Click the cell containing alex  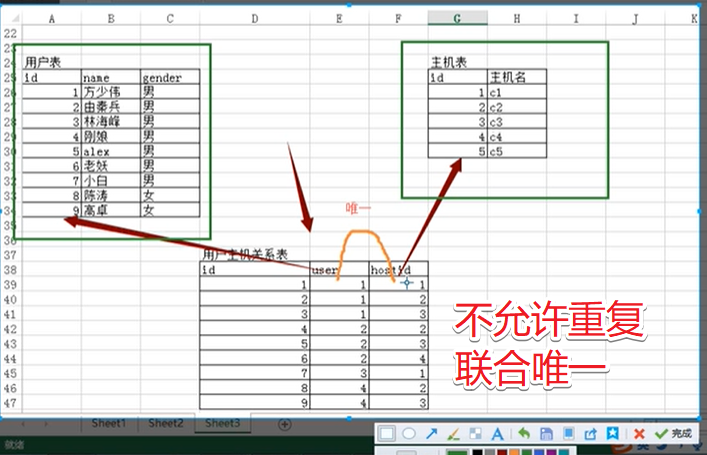click(x=108, y=150)
